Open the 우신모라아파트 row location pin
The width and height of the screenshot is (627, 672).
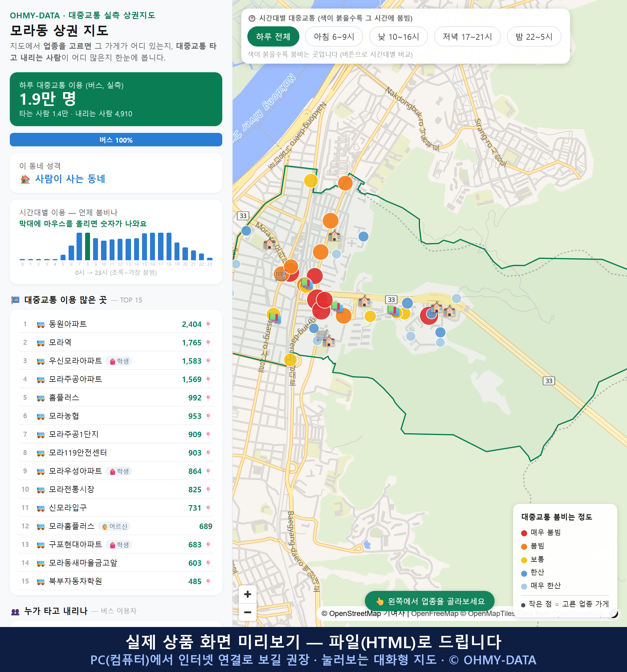[x=208, y=361]
